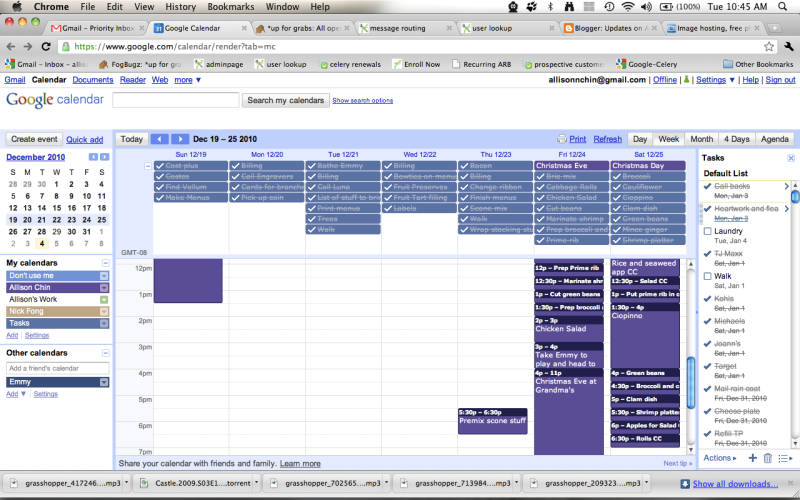The height and width of the screenshot is (500, 800).
Task: Click the browser forward arrow
Action: (x=28, y=46)
